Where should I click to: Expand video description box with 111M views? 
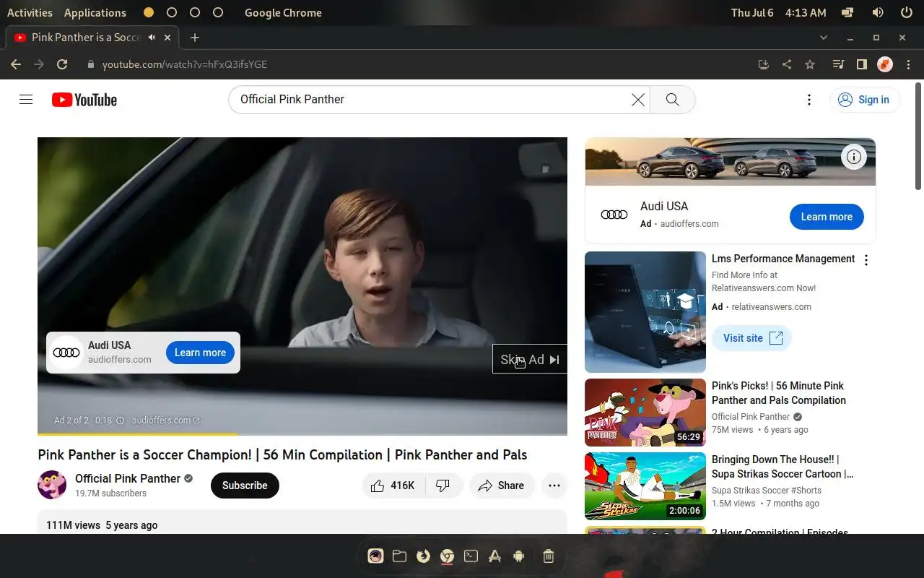302,522
